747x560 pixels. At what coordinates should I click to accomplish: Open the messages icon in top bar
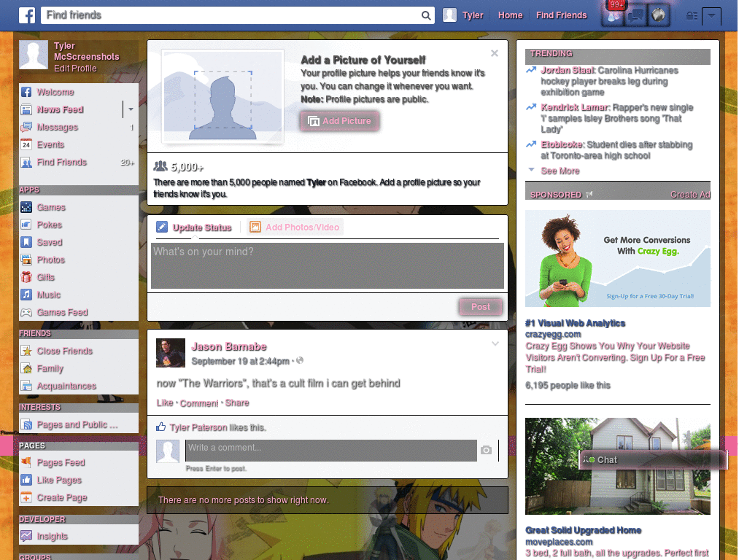coord(637,16)
